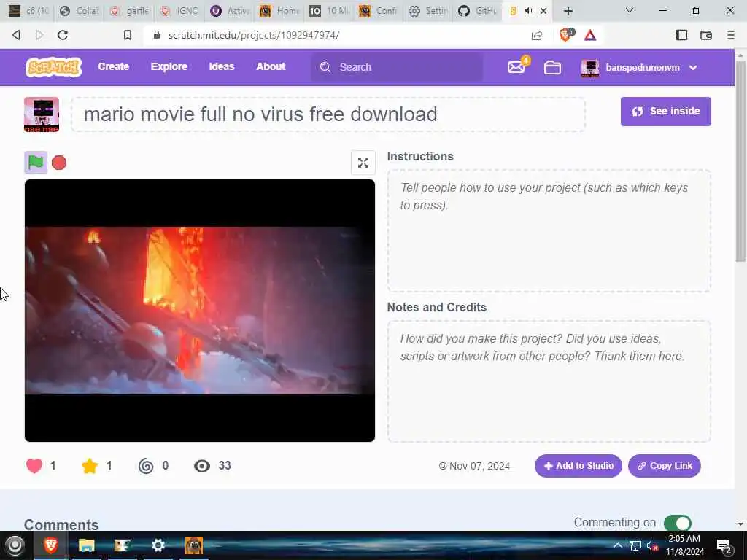Favorite the project with the star icon
Image resolution: width=747 pixels, height=560 pixels.
coord(90,466)
